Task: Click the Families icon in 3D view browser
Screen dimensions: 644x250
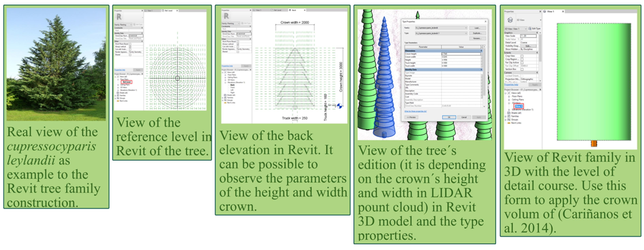Action: pos(509,116)
